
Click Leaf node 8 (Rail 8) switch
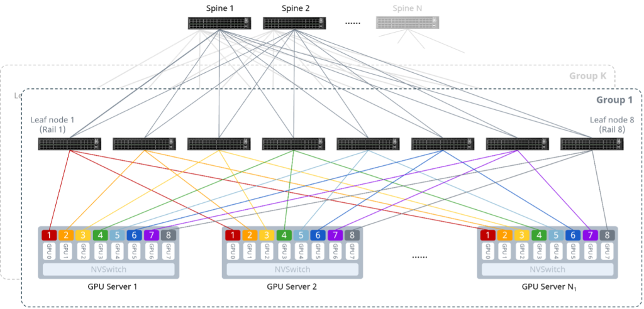tap(592, 144)
